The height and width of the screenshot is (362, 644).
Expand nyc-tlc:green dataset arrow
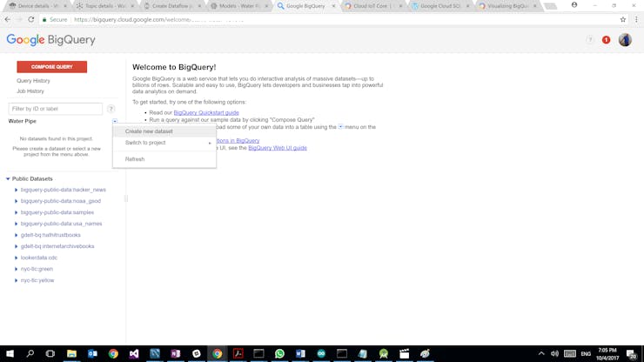tap(16, 269)
